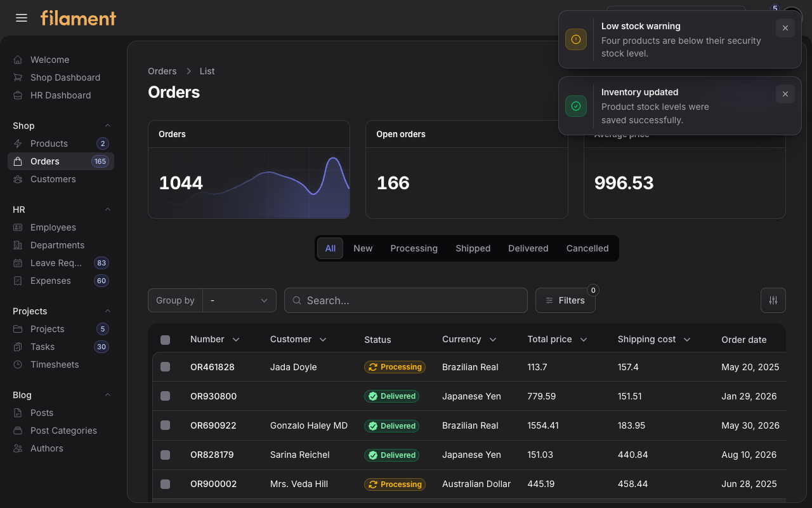Screen dimensions: 812x508
Task: Collapse the HR navigation group
Action: coord(108,210)
